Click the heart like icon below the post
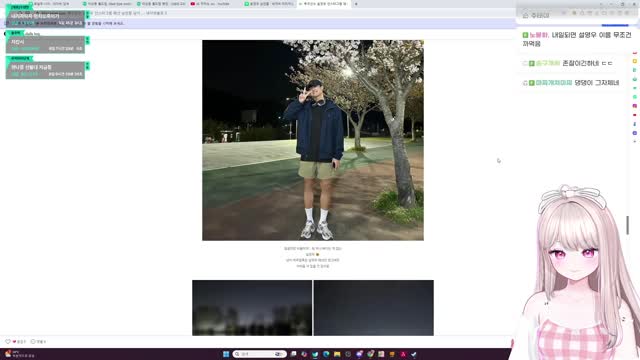The image size is (640, 360). click(x=8, y=342)
